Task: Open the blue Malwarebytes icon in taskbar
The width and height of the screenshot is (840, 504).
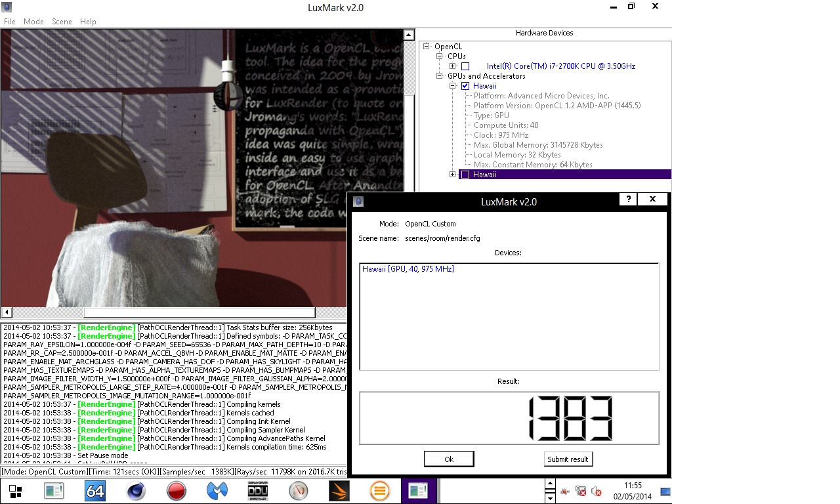Action: pyautogui.click(x=217, y=491)
